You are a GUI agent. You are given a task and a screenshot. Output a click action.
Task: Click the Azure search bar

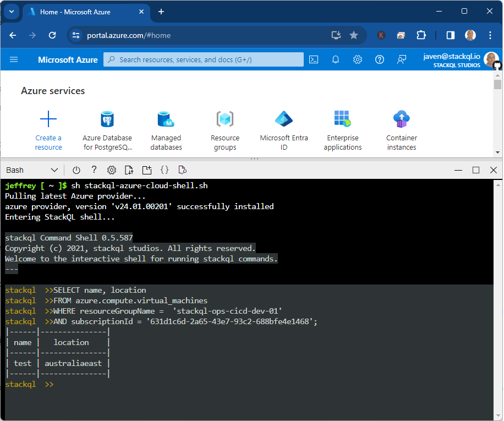[x=203, y=59]
